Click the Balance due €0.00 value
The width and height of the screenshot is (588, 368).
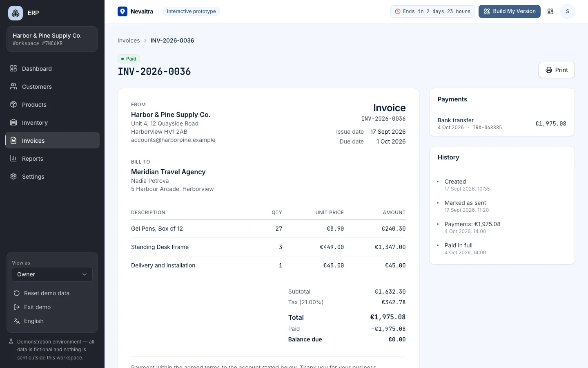397,339
